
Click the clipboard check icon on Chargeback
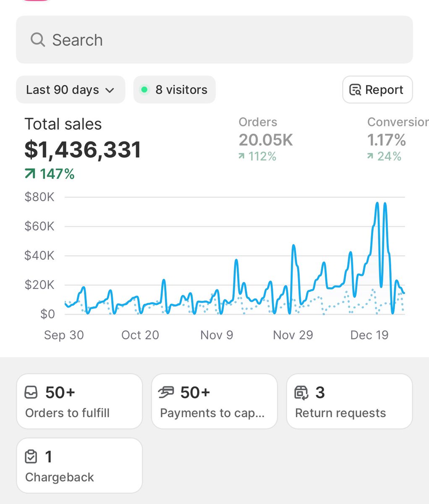31,457
